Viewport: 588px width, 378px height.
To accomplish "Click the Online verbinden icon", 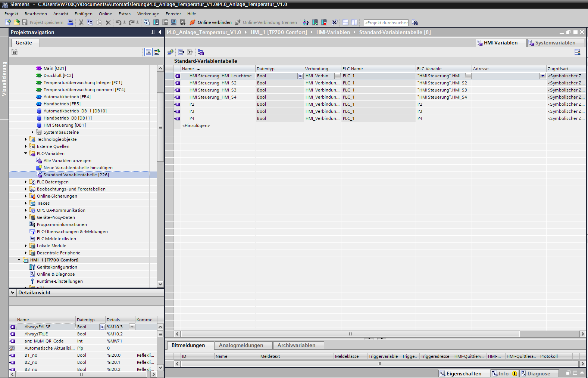I will coord(193,22).
